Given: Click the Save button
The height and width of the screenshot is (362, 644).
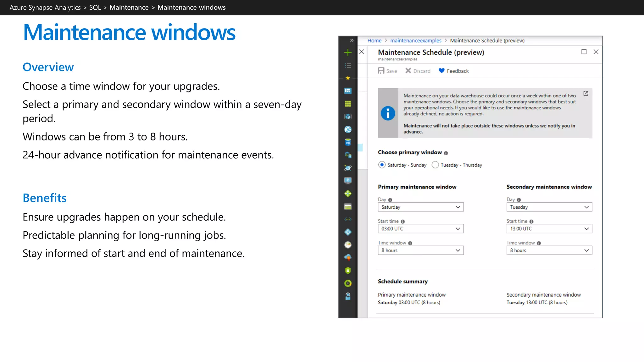Looking at the screenshot, I should (387, 71).
